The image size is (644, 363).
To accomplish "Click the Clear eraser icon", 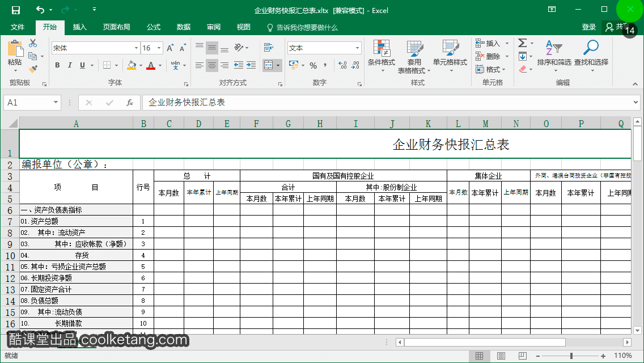I will coord(523,69).
